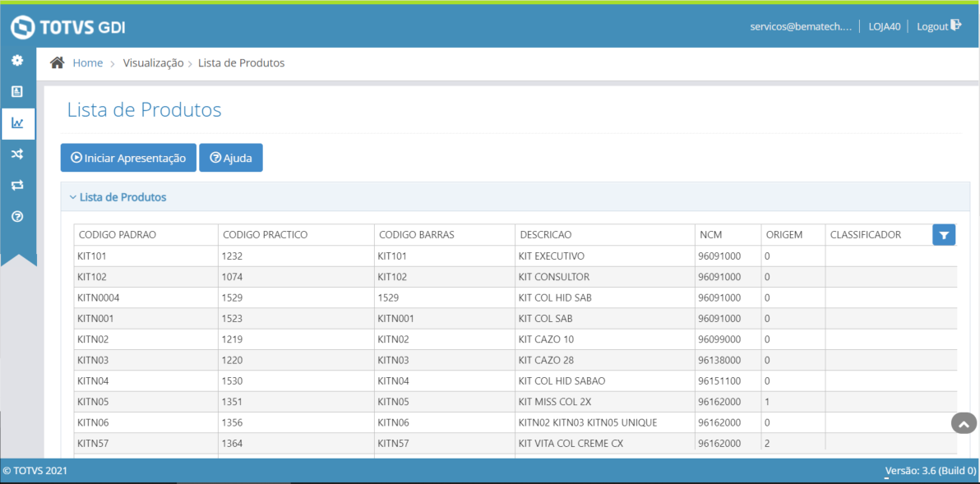Click the home house icon in breadcrumb
The width and height of the screenshot is (980, 484).
tap(58, 63)
